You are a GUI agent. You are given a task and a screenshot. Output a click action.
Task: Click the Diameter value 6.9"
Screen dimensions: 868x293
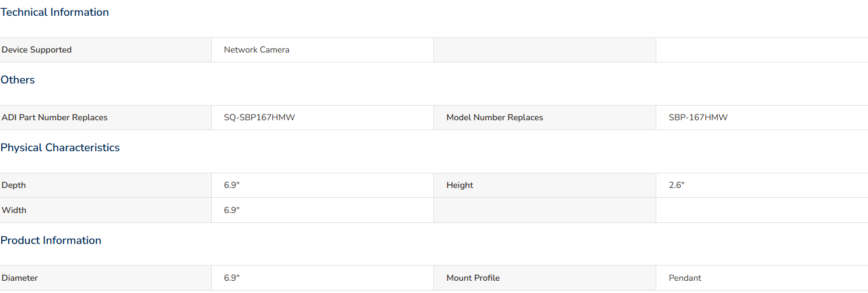(232, 278)
